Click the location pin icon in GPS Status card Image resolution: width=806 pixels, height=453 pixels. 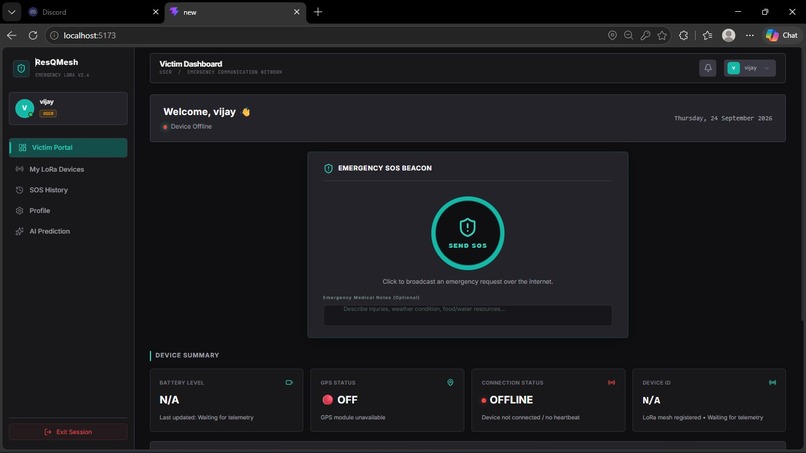(450, 383)
